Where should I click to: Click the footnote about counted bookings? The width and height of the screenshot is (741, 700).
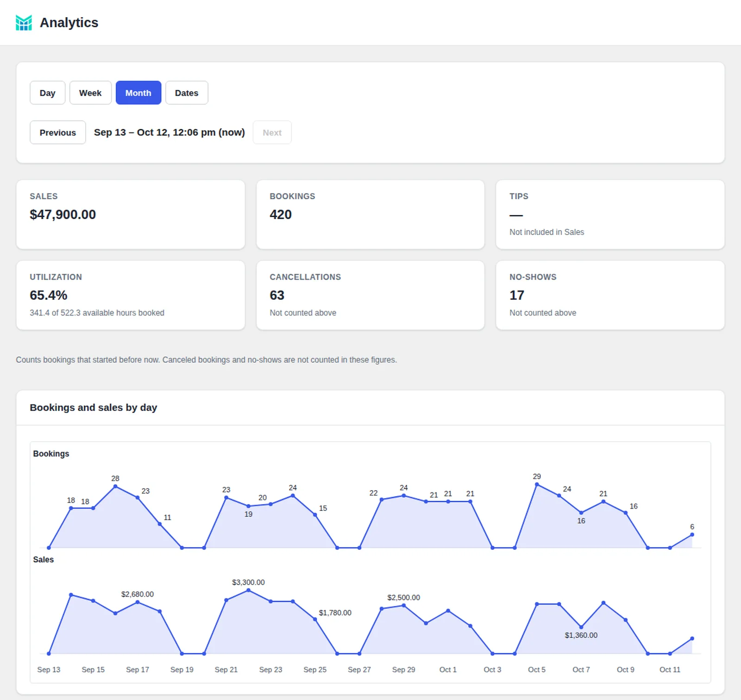tap(207, 360)
